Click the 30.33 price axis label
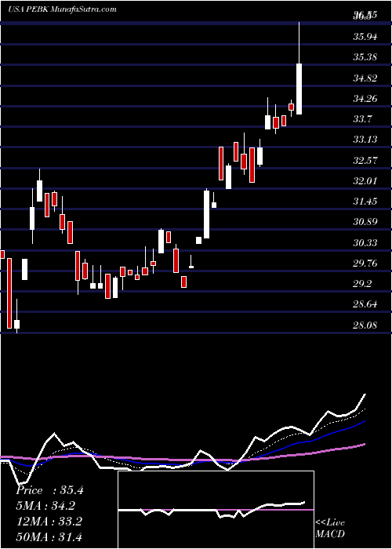392x549 pixels. pyautogui.click(x=365, y=242)
